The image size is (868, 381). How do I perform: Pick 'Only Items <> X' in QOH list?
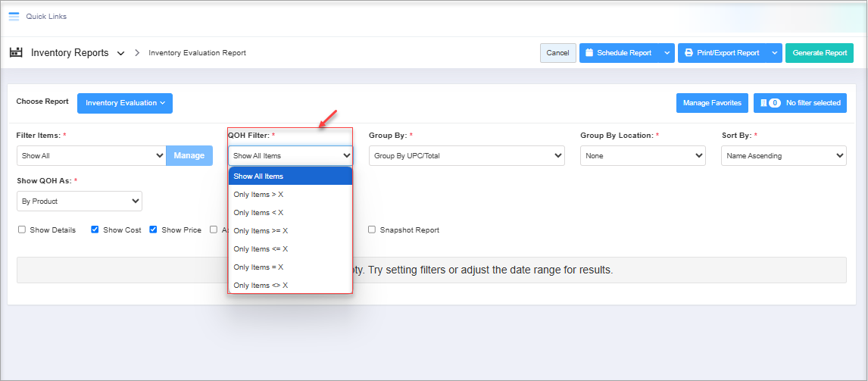click(x=261, y=286)
